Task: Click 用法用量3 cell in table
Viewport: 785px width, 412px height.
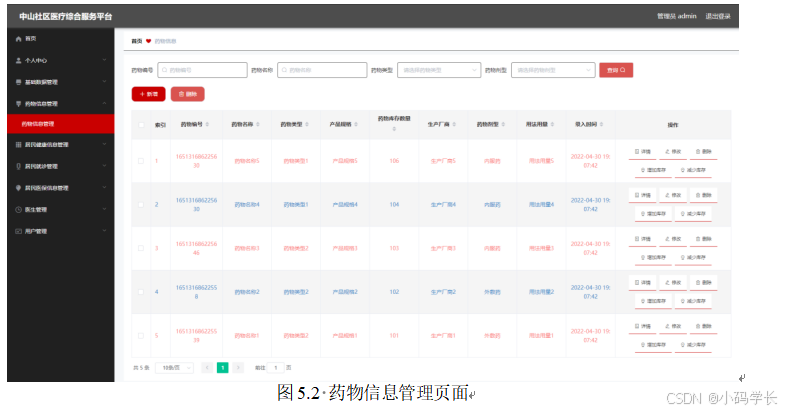Action: coord(541,248)
